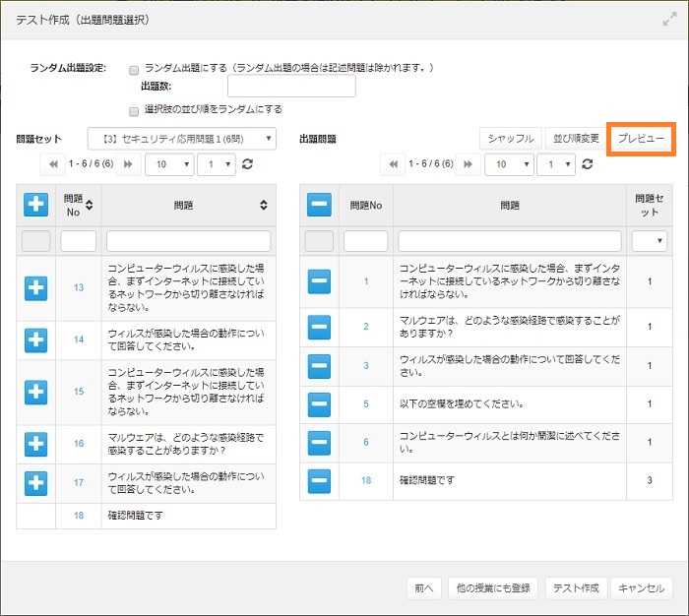Expand dialog with top-right maximize icon
The width and height of the screenshot is (689, 616).
669,19
